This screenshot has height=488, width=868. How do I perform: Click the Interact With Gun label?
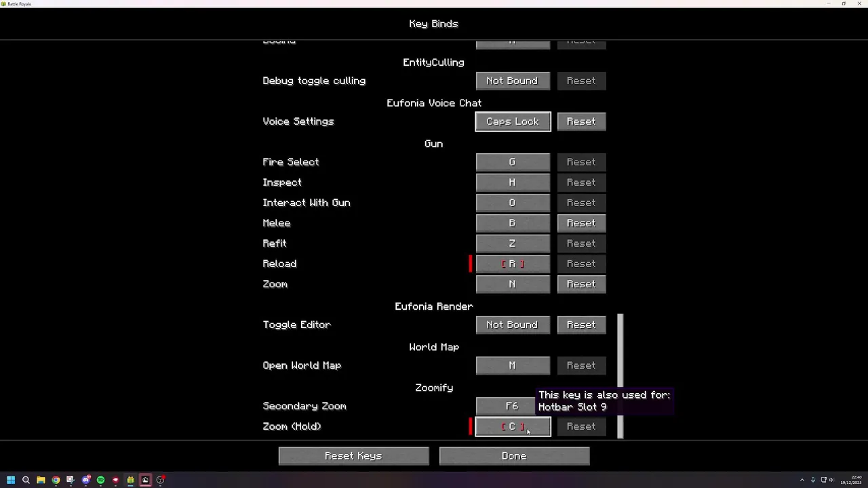pos(307,203)
